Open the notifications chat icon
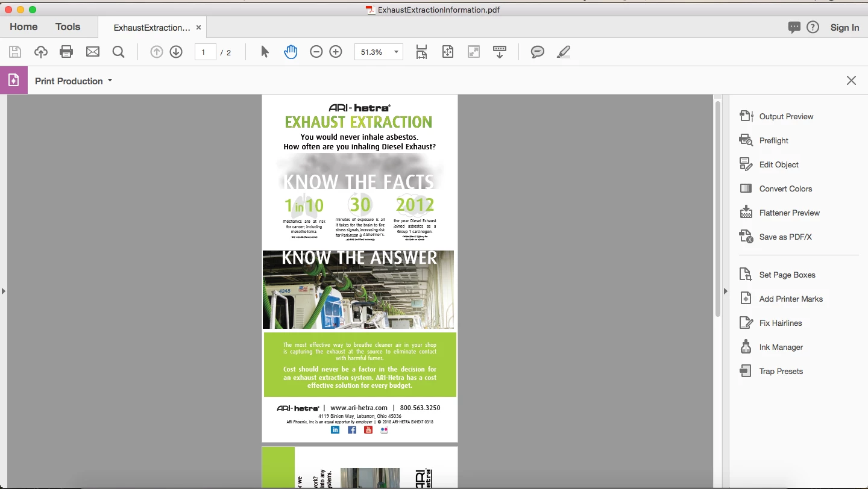Image resolution: width=868 pixels, height=489 pixels. click(x=794, y=27)
